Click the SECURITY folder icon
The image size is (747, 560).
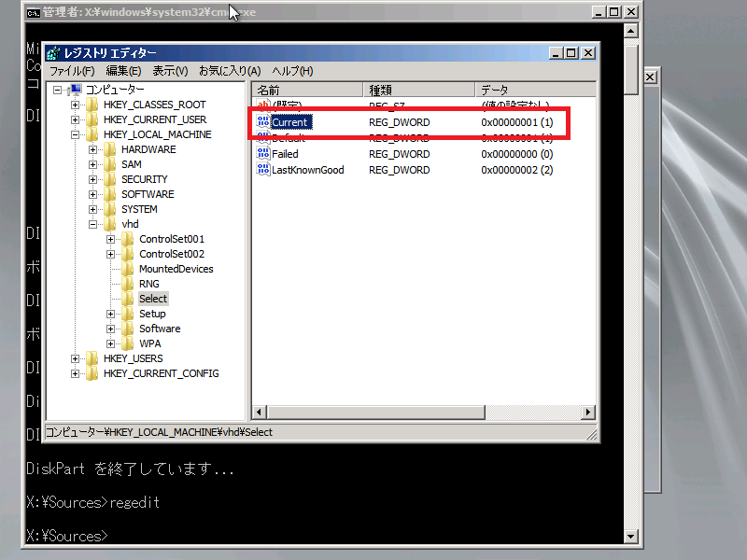110,179
